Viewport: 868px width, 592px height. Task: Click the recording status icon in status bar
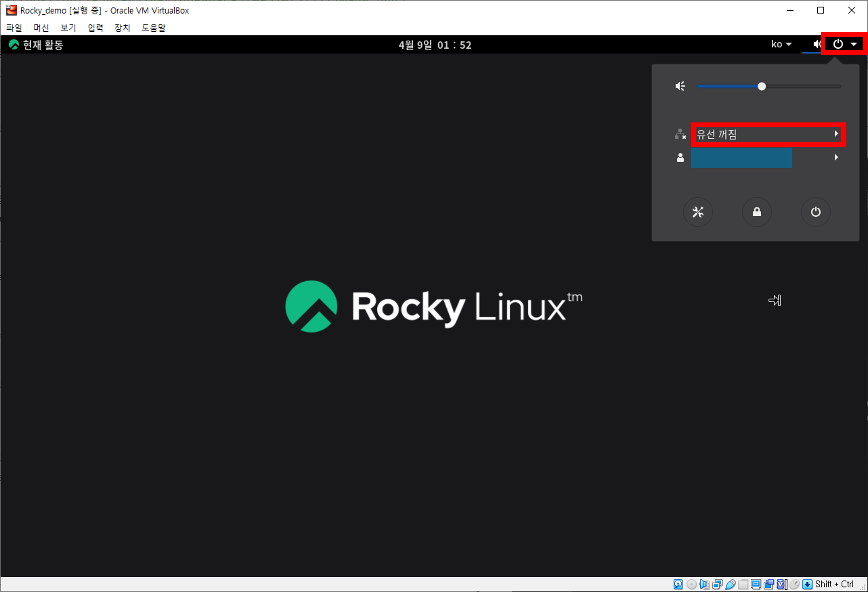tap(769, 584)
